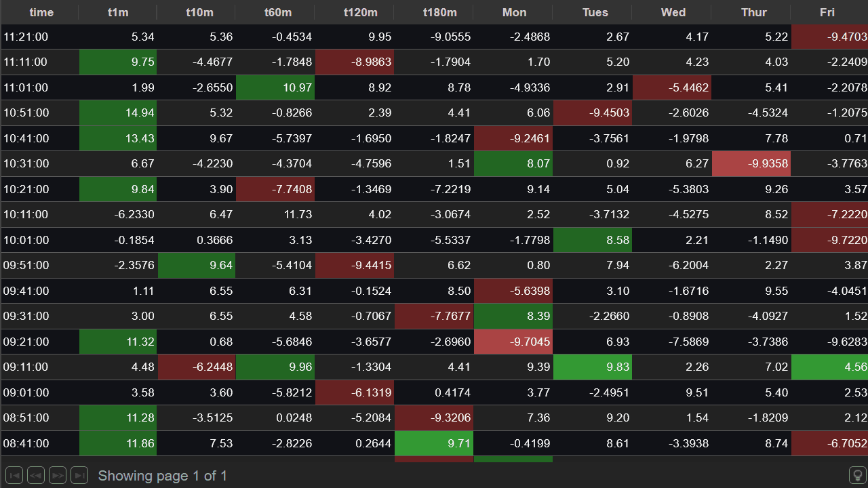Select the Thur column header
Image resolution: width=868 pixels, height=488 pixels.
coord(753,12)
